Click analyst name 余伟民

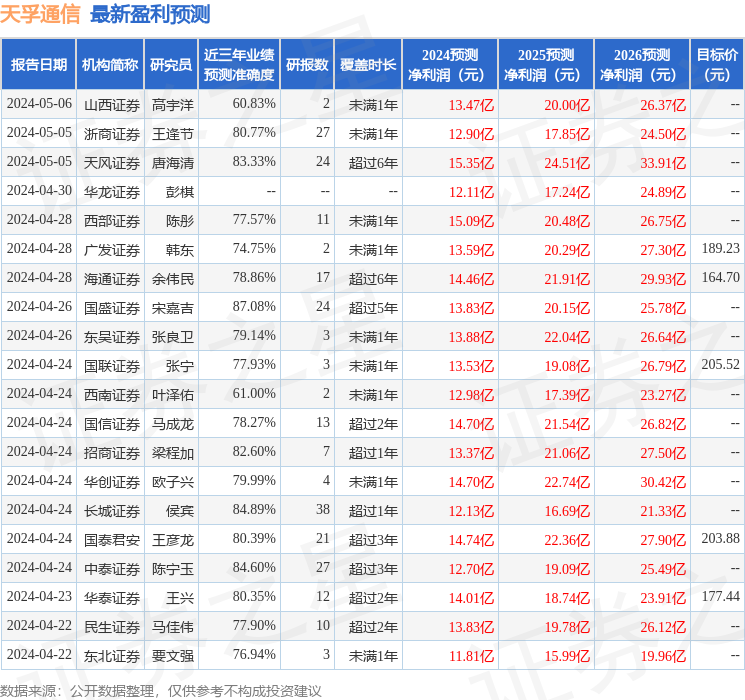tap(172, 279)
